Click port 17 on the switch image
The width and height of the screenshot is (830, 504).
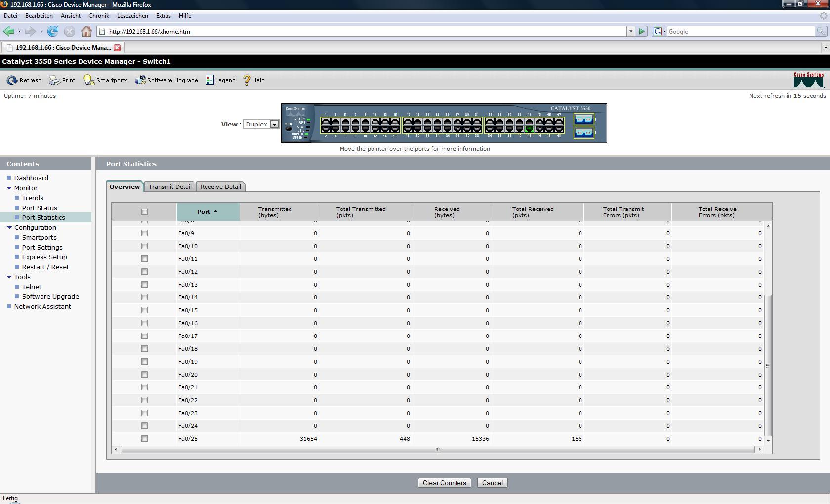click(x=408, y=122)
